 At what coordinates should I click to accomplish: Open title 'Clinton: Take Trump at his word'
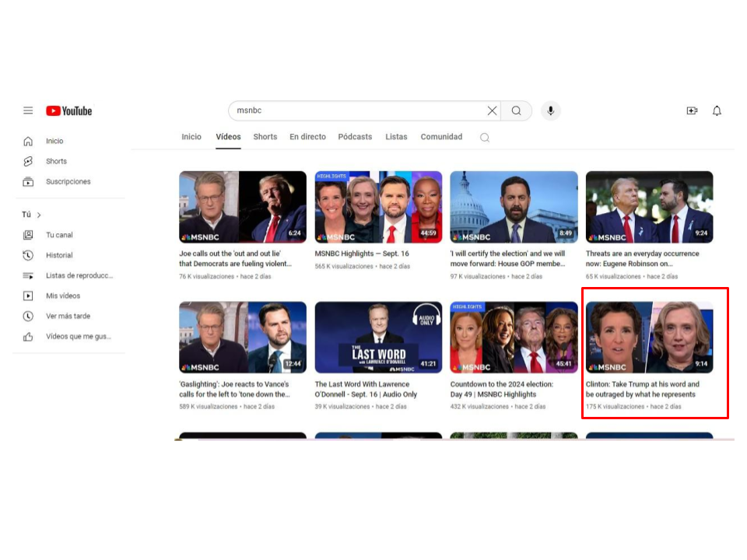(x=643, y=389)
